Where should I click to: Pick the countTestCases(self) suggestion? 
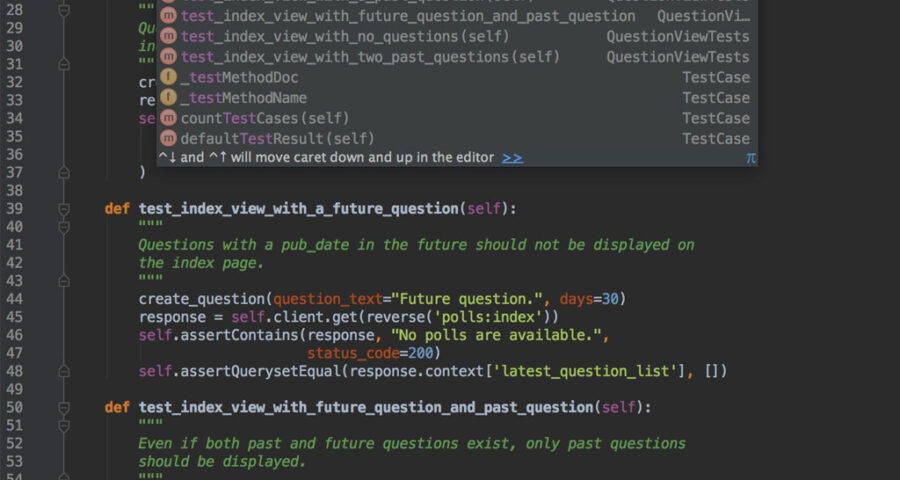tap(457, 118)
